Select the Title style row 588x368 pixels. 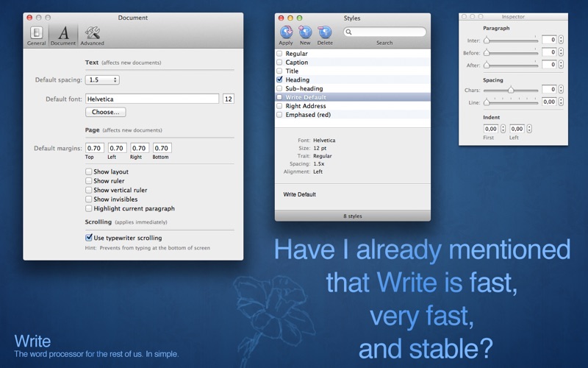point(353,71)
